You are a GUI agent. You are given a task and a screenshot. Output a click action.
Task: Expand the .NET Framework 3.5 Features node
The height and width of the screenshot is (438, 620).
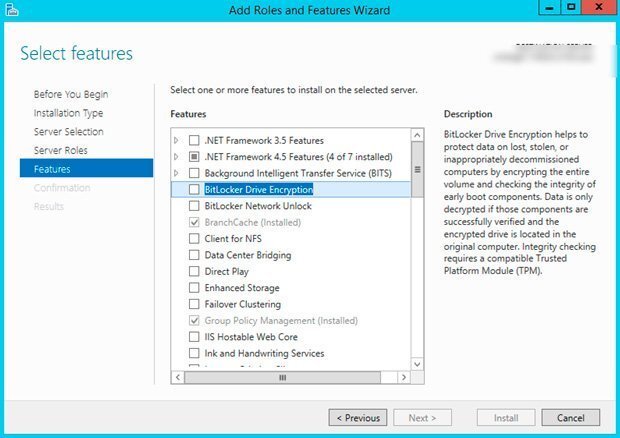(x=176, y=140)
